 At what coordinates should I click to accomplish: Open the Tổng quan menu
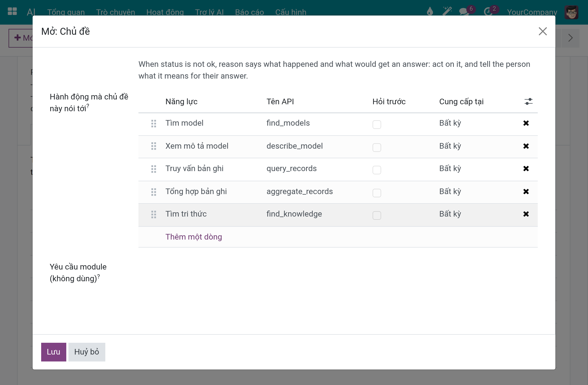[x=66, y=12]
